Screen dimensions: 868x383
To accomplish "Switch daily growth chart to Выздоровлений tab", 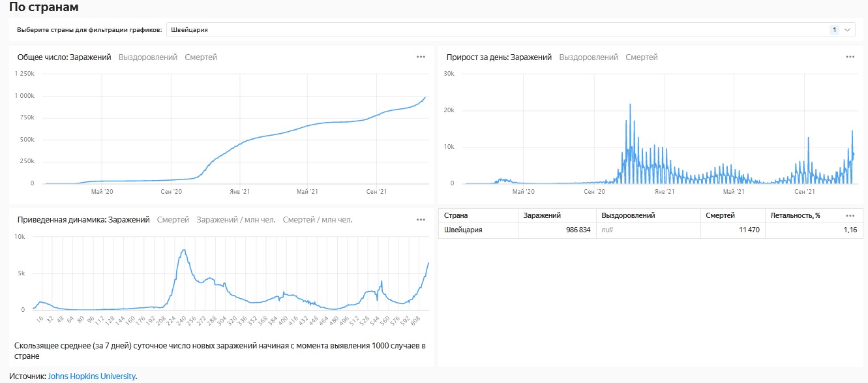I will [588, 57].
